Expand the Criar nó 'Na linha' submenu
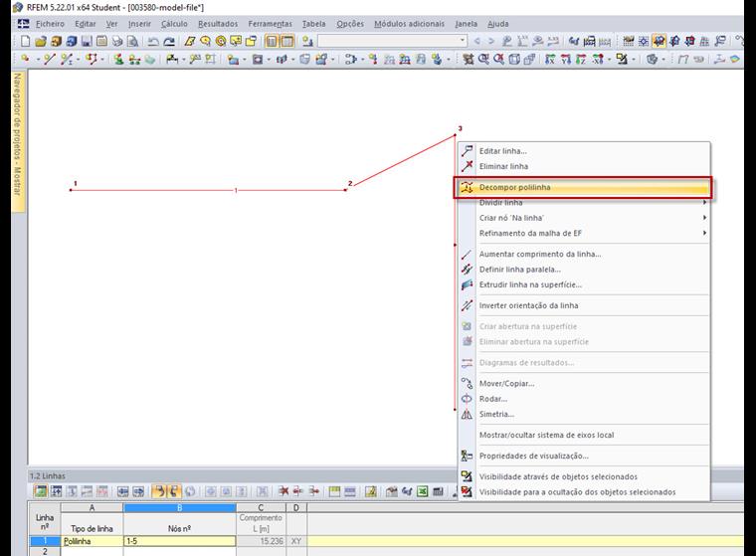Screen dimensions: 756x556 (x=584, y=218)
